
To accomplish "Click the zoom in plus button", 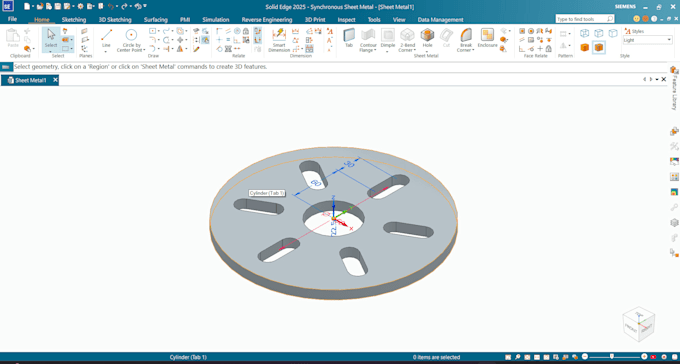I will point(644,356).
